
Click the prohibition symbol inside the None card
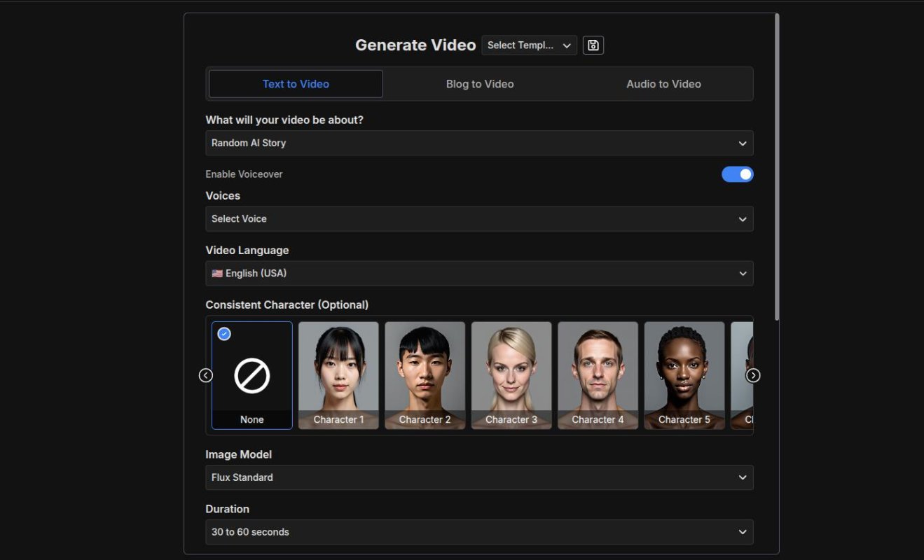tap(251, 374)
